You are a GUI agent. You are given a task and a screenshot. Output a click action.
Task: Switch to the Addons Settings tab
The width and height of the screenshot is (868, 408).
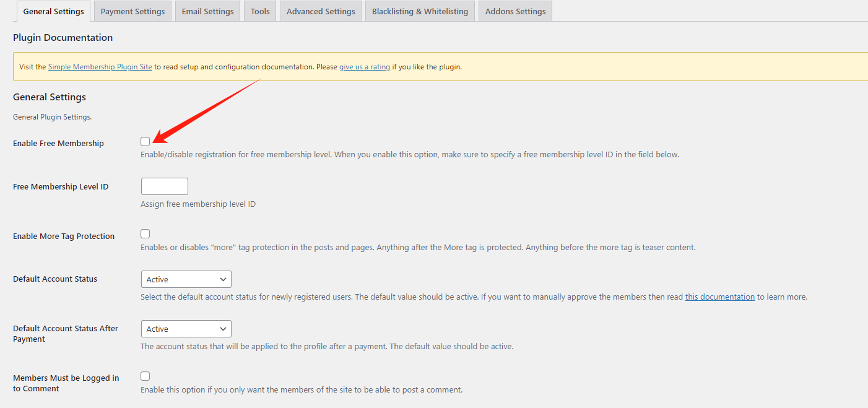(x=515, y=11)
